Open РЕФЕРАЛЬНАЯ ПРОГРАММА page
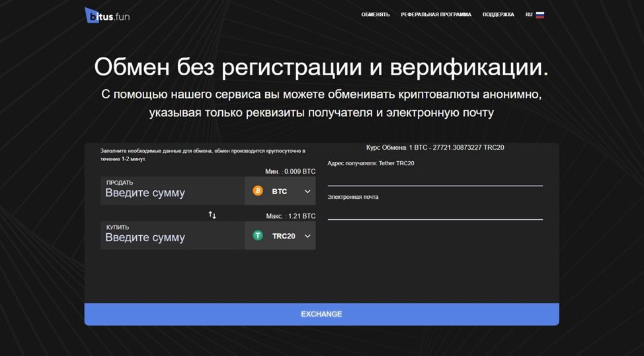The image size is (644, 356). click(x=436, y=15)
